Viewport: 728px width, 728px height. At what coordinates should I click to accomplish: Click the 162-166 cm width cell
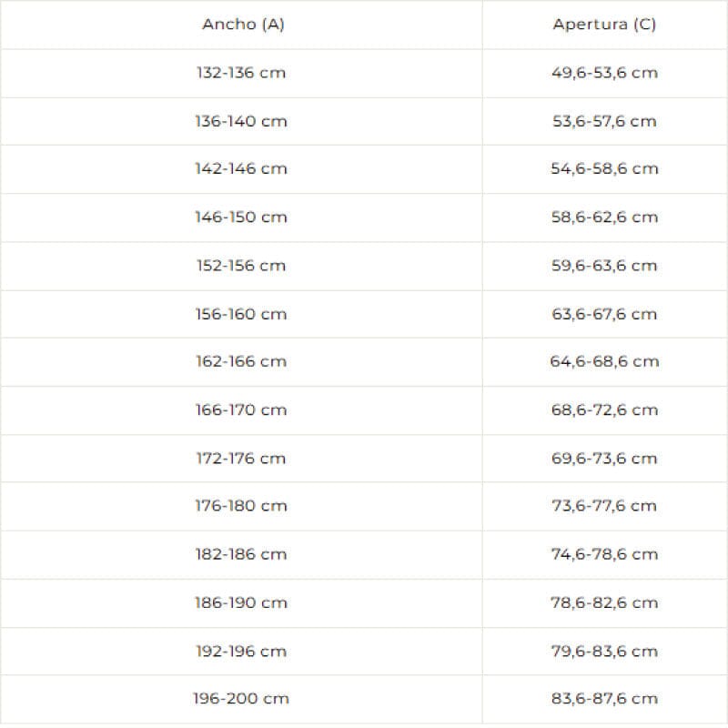click(x=241, y=361)
